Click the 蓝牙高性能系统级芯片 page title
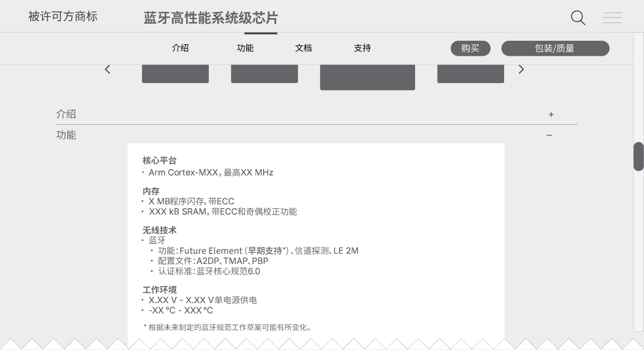The image size is (644, 350). (211, 18)
